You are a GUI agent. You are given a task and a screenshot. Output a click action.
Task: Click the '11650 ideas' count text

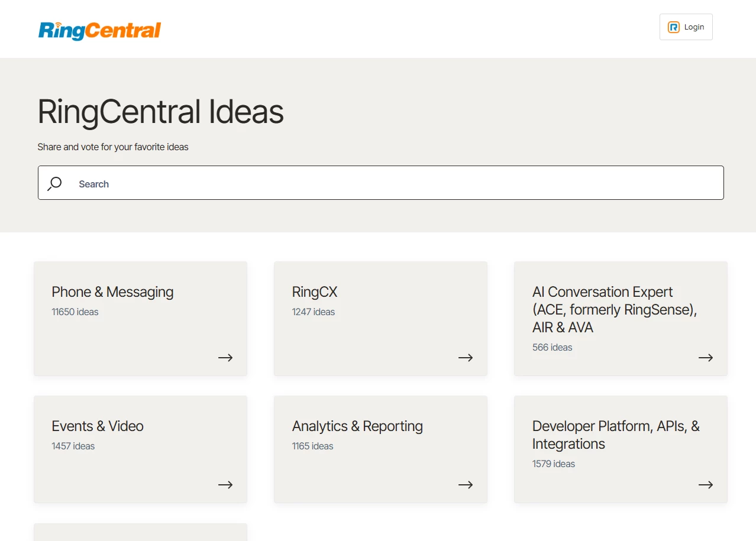(75, 312)
